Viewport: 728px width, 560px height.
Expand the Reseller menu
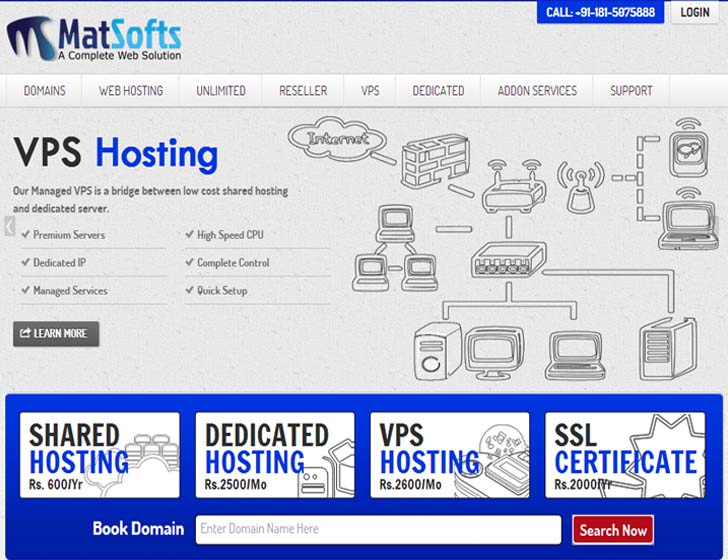click(x=303, y=91)
